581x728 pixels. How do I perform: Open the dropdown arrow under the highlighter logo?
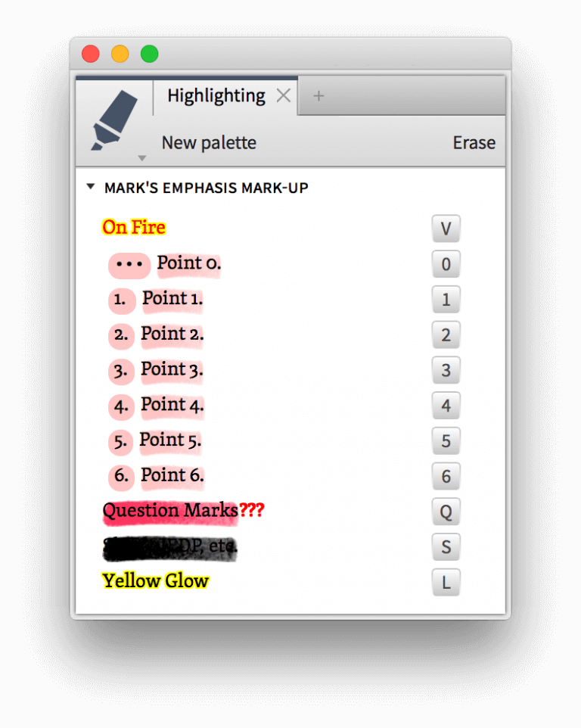(142, 158)
